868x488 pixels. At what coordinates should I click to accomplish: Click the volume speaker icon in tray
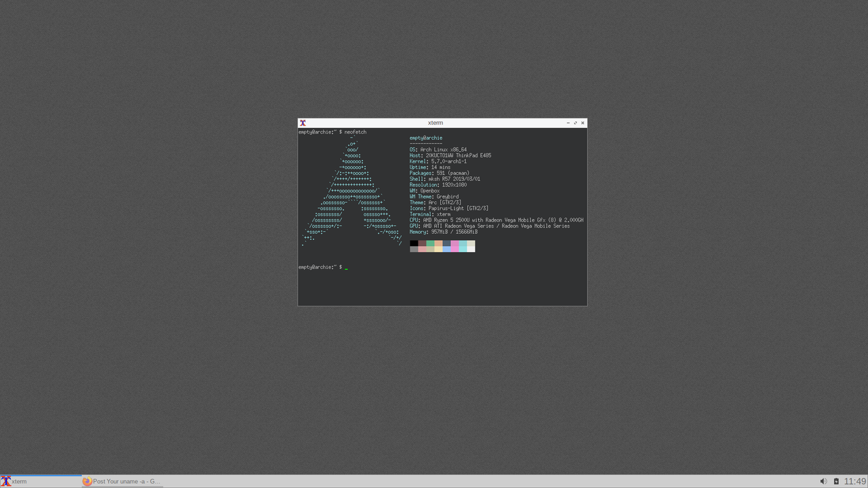click(823, 481)
